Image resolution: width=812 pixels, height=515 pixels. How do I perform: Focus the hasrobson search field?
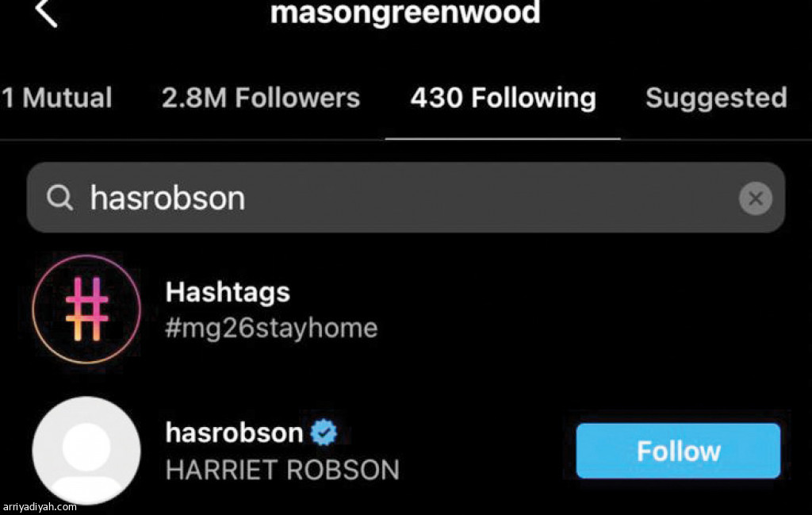[405, 198]
